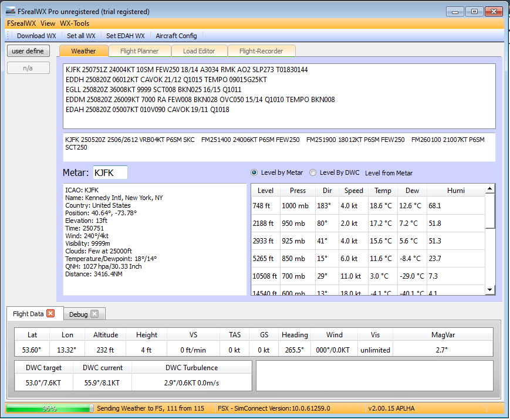This screenshot has width=510, height=420.
Task: Open the FSrealWX menu
Action: point(21,23)
